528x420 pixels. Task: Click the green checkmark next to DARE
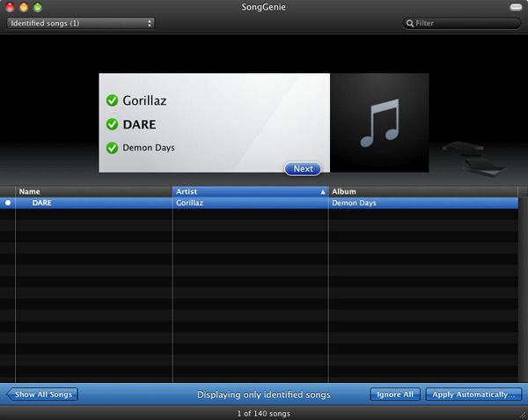[x=112, y=124]
